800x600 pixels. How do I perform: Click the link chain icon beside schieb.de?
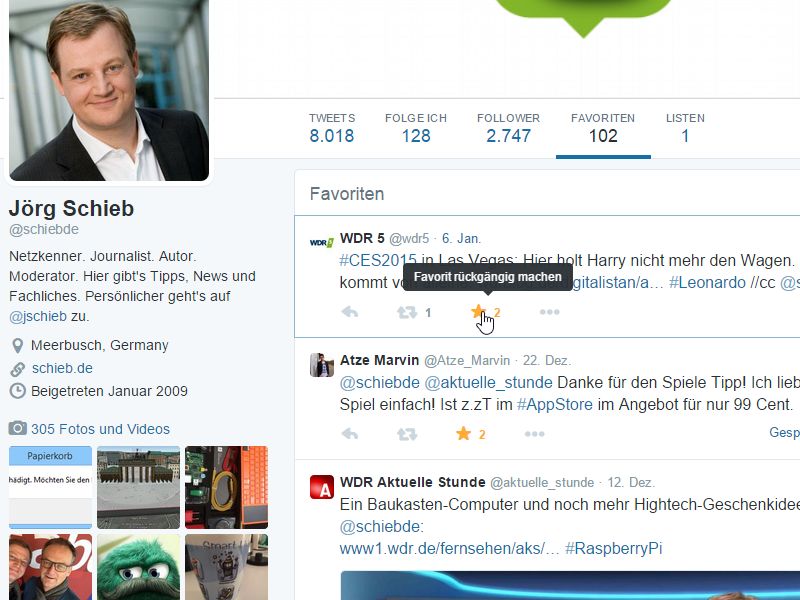pos(17,369)
